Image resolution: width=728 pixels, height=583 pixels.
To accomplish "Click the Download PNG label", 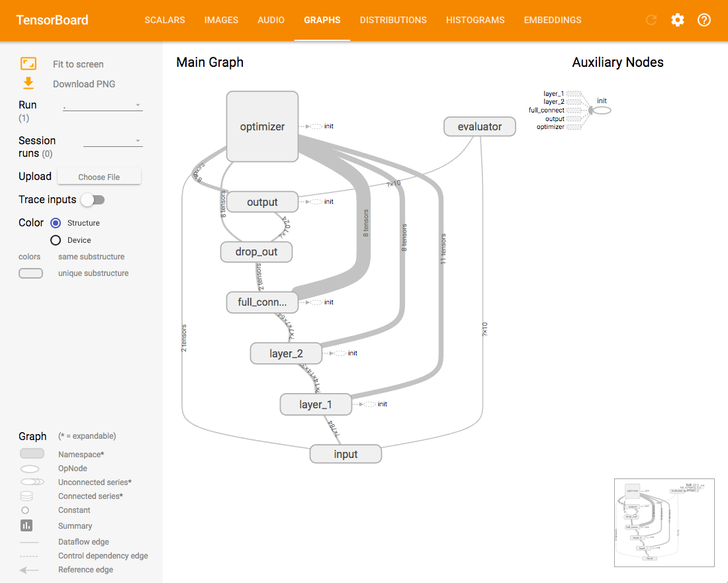I will tap(84, 84).
